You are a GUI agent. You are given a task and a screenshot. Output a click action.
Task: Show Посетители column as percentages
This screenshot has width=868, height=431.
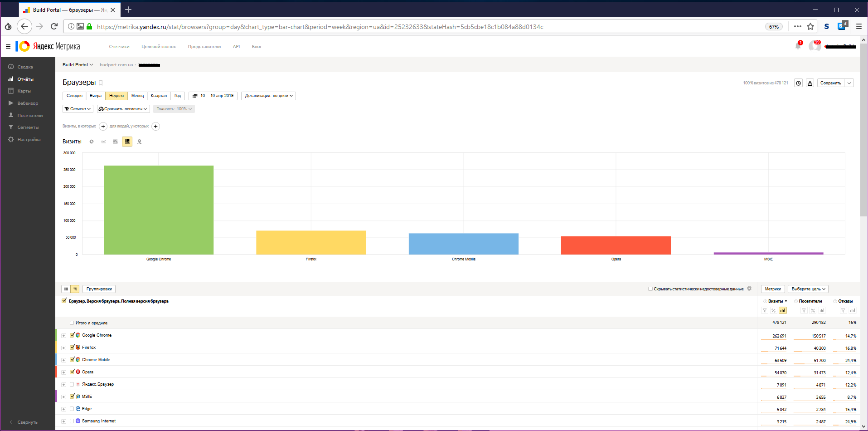pos(813,310)
